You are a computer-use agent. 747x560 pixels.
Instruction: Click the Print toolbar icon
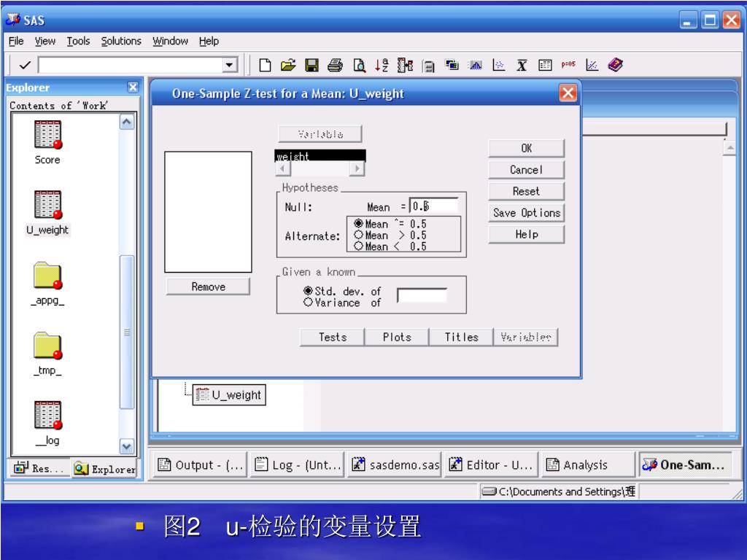tap(335, 65)
